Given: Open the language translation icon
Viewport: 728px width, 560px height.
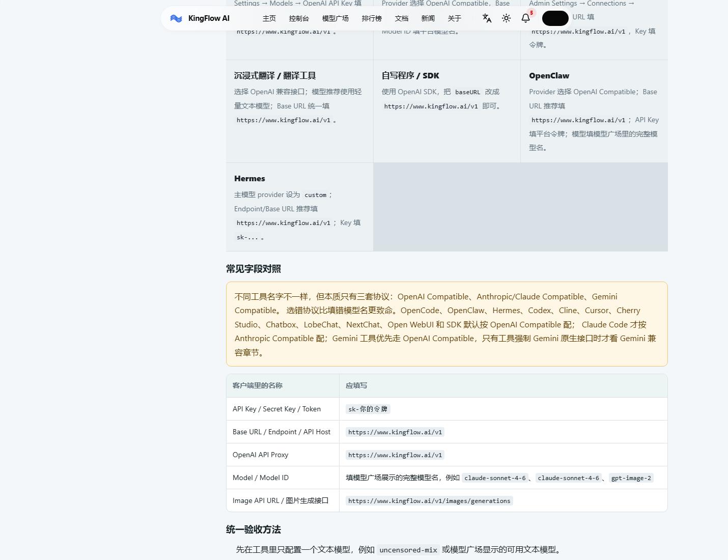Looking at the screenshot, I should click(487, 18).
